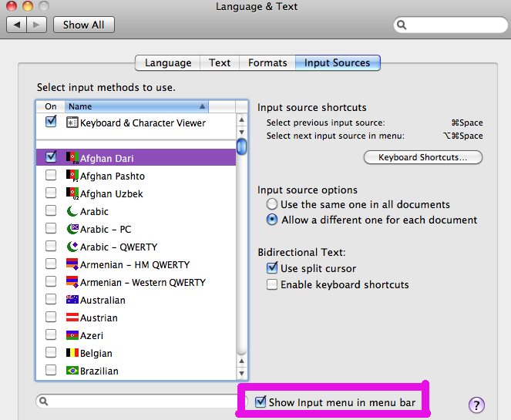Focus the input source filter field
The height and width of the screenshot is (420, 511).
pos(142,401)
